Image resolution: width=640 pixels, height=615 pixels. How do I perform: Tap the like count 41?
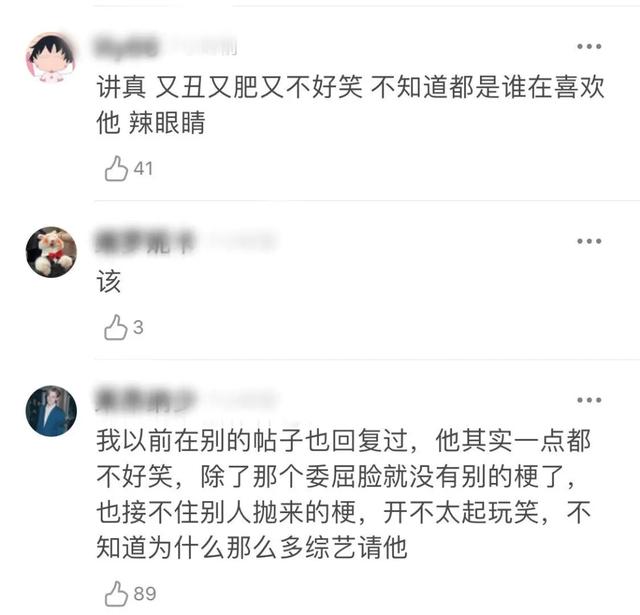[x=143, y=169]
